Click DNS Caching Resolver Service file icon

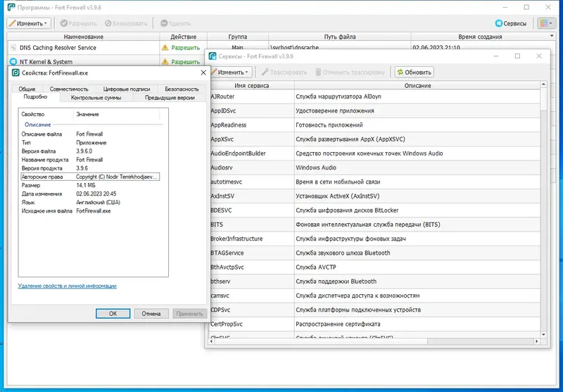(13, 47)
